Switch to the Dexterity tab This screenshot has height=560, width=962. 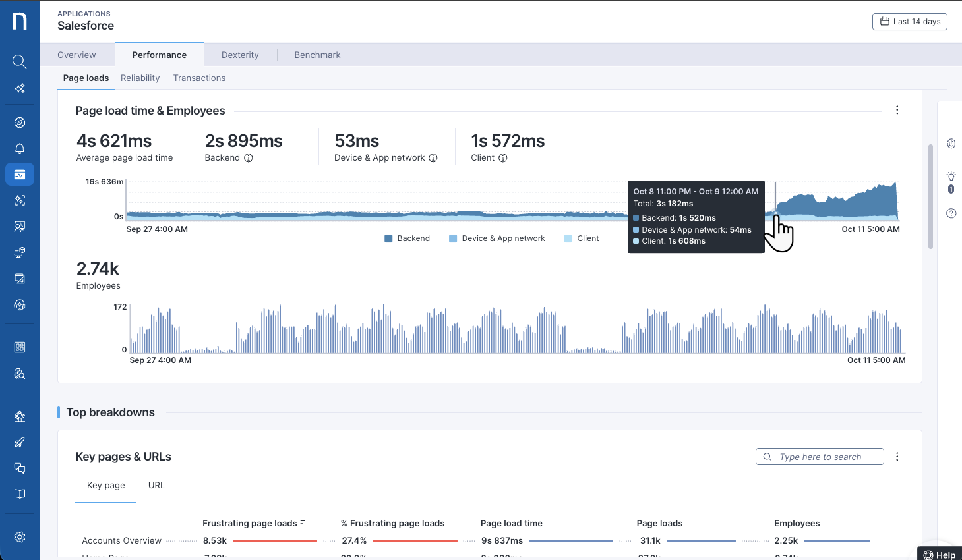(x=240, y=55)
